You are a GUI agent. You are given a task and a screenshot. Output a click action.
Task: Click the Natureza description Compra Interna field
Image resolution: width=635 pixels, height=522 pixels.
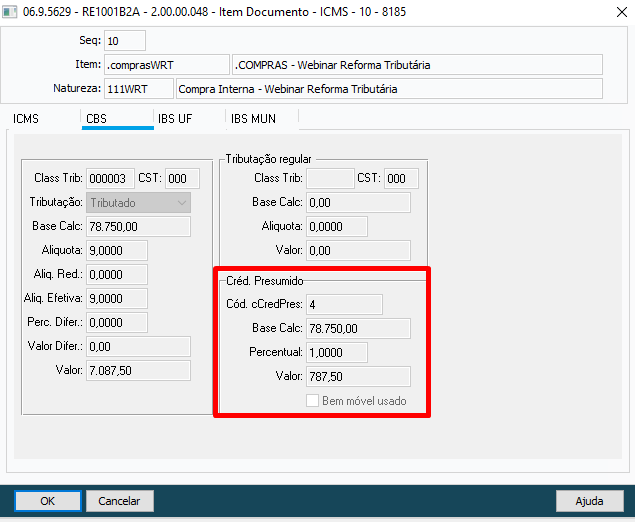pyautogui.click(x=389, y=89)
